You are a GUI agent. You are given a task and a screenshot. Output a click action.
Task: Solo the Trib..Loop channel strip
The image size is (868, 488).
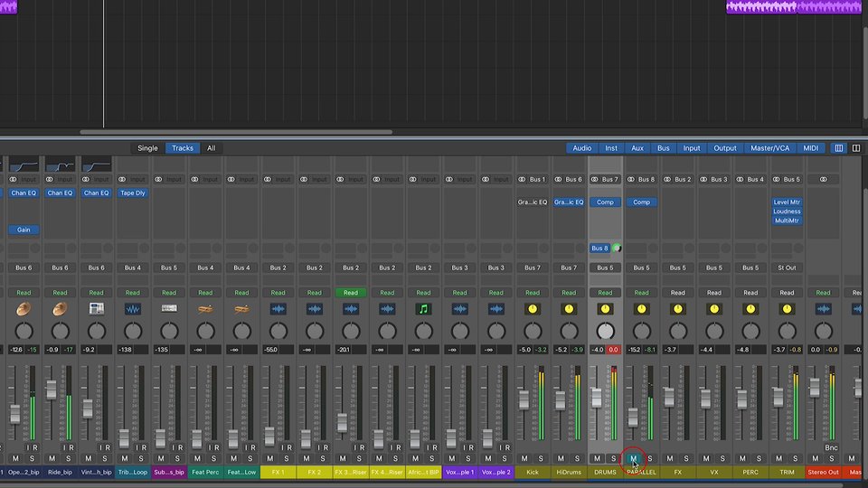[141, 459]
